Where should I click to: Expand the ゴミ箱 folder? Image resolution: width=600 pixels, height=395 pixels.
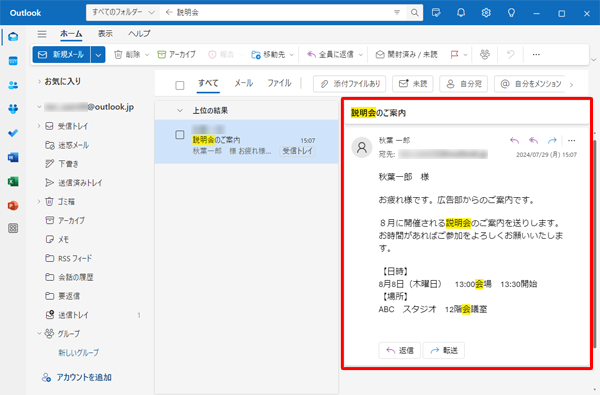click(x=39, y=201)
